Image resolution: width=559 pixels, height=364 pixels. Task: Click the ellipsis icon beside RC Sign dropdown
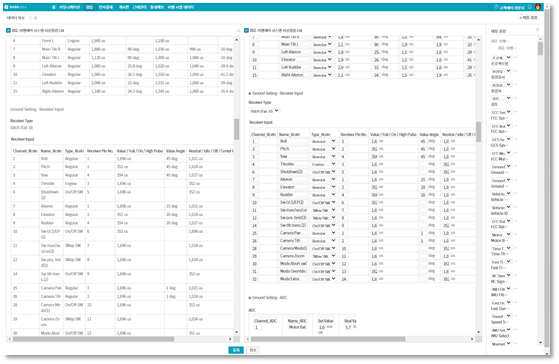pos(516,275)
